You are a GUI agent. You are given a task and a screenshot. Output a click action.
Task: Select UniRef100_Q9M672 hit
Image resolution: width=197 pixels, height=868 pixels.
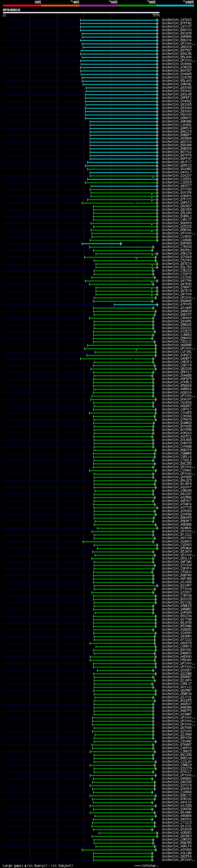click(177, 118)
